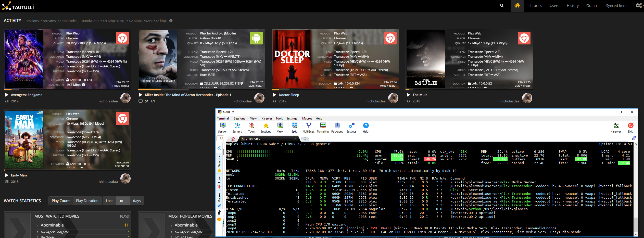Open X server menu in NAPLEX
This screenshot has height=238, width=644.
(x=267, y=118)
